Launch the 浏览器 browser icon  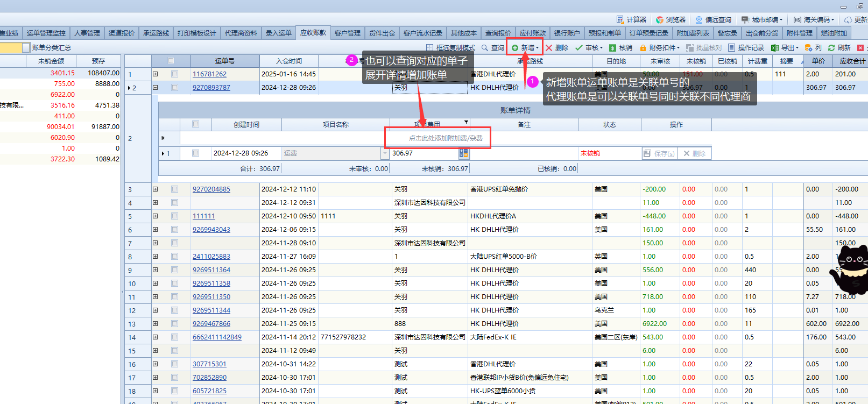coord(660,19)
